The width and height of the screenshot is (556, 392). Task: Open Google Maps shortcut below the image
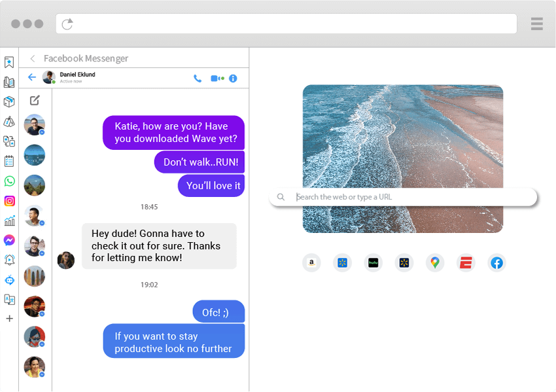click(434, 262)
